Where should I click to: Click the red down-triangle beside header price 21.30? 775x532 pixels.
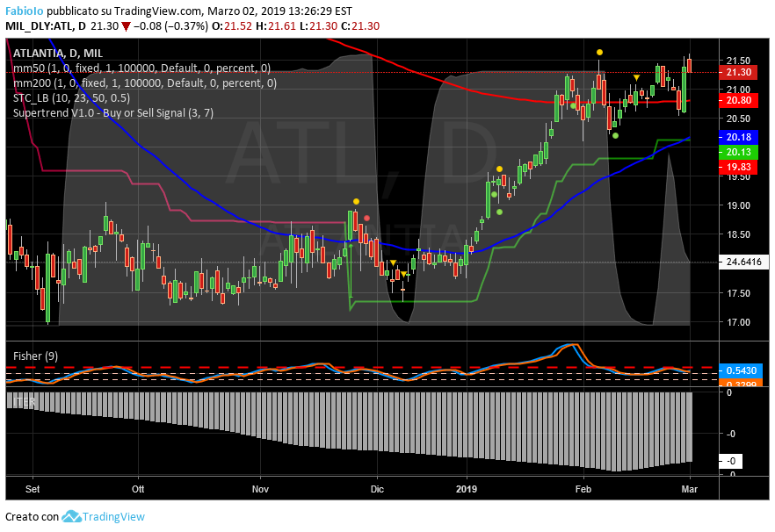pyautogui.click(x=126, y=26)
